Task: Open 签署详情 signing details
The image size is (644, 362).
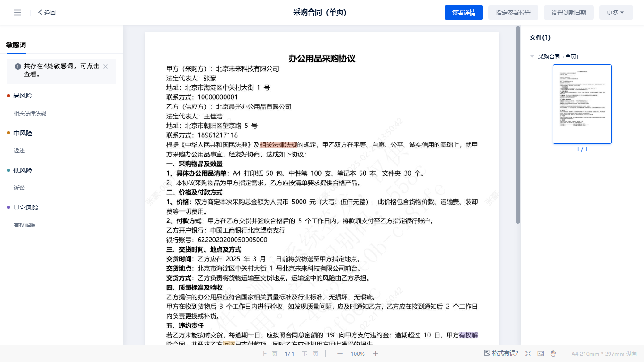Action: pyautogui.click(x=464, y=13)
